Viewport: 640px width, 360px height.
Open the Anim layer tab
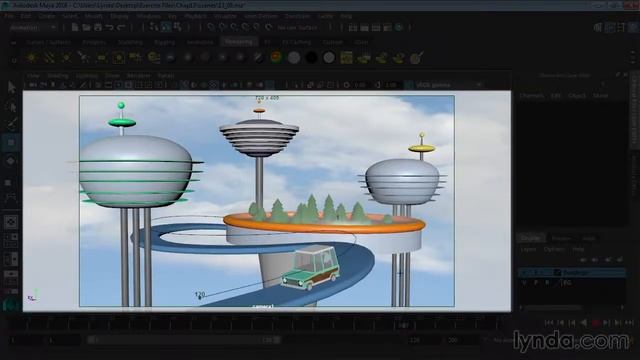[588, 238]
